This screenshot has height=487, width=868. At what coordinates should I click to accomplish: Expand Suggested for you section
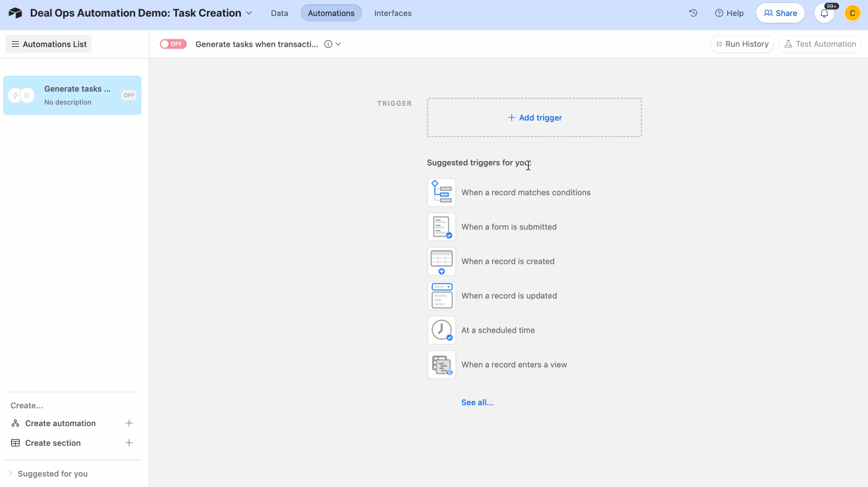pyautogui.click(x=49, y=473)
